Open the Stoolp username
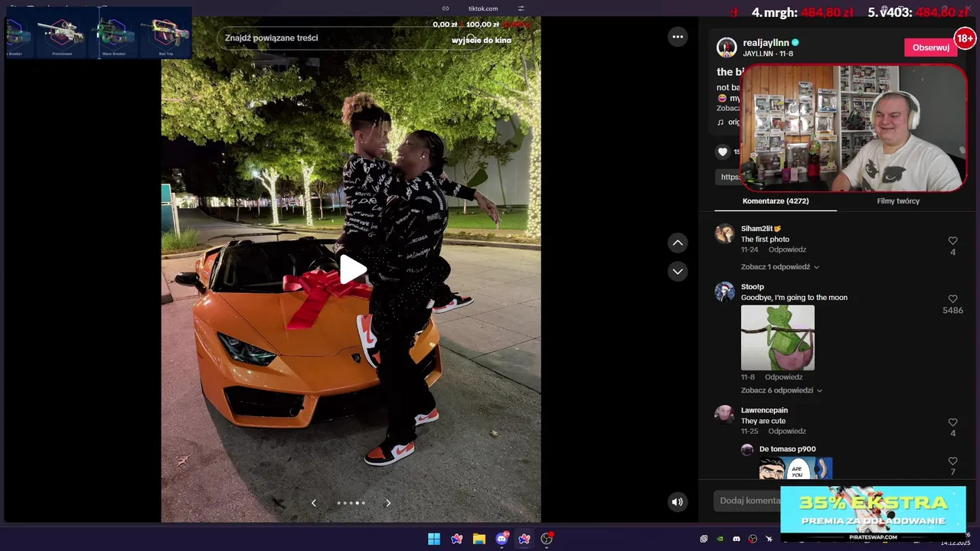980x551 pixels. click(753, 287)
